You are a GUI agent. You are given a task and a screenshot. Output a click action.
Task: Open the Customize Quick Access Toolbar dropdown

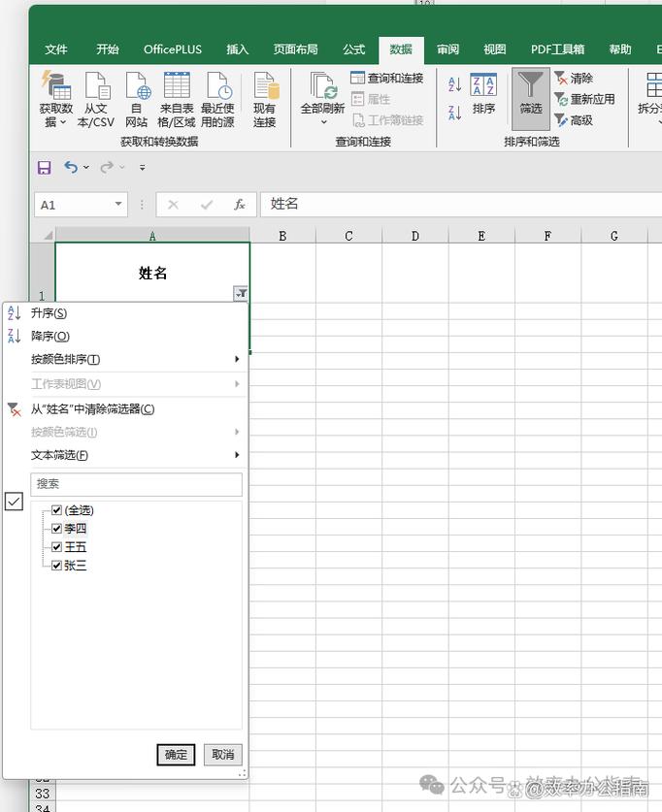coord(142,167)
